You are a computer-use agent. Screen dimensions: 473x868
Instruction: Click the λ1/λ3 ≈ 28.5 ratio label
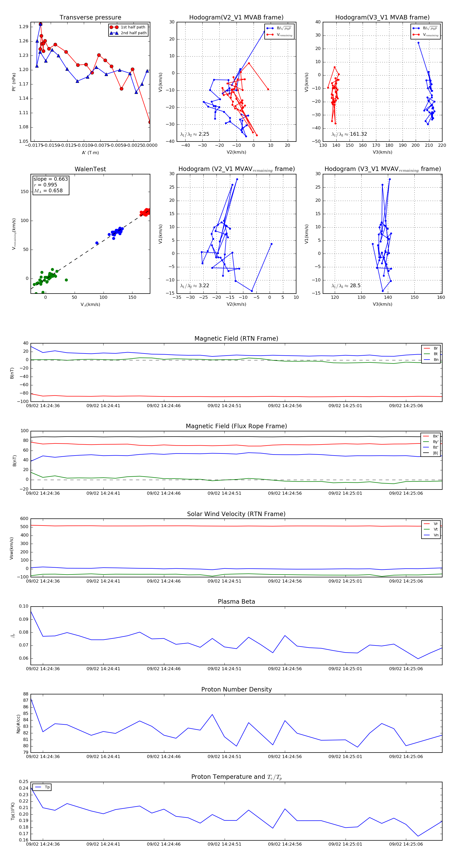(x=346, y=286)
